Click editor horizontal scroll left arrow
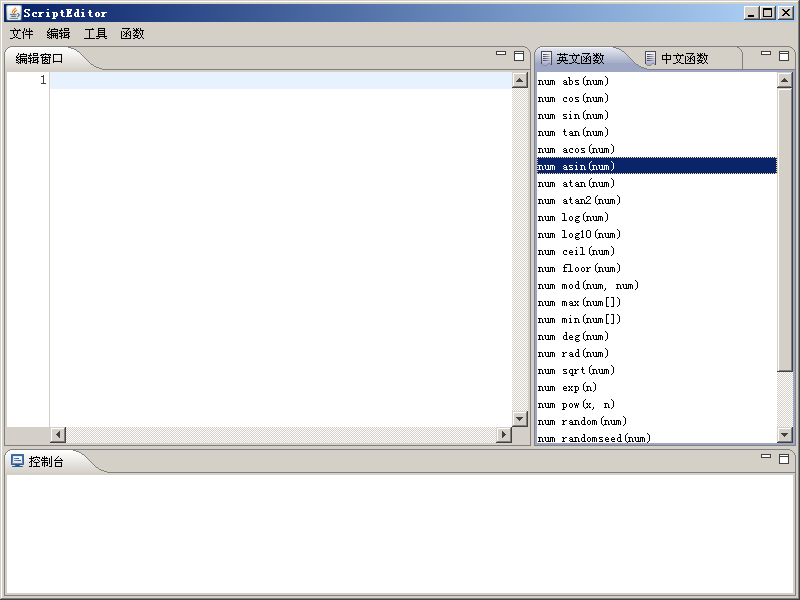The width and height of the screenshot is (800, 600). (58, 435)
